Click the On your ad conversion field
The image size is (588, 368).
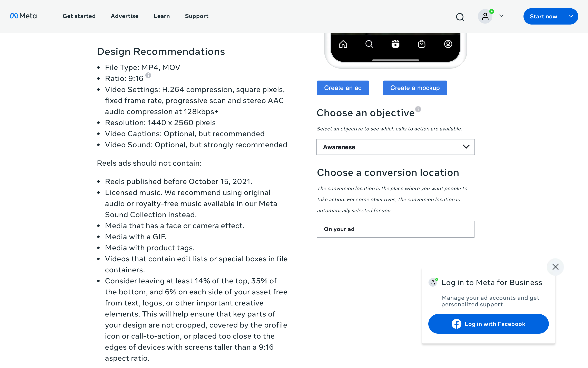[x=395, y=229]
